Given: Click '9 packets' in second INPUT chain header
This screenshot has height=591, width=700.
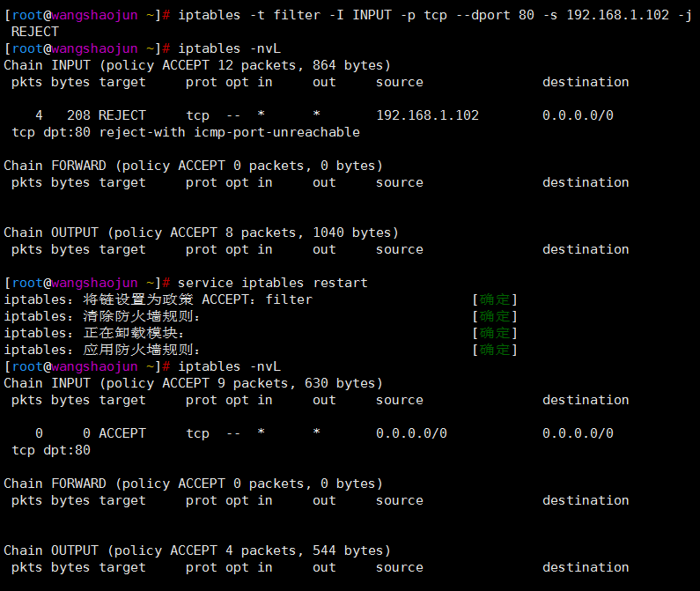Looking at the screenshot, I should [253, 383].
